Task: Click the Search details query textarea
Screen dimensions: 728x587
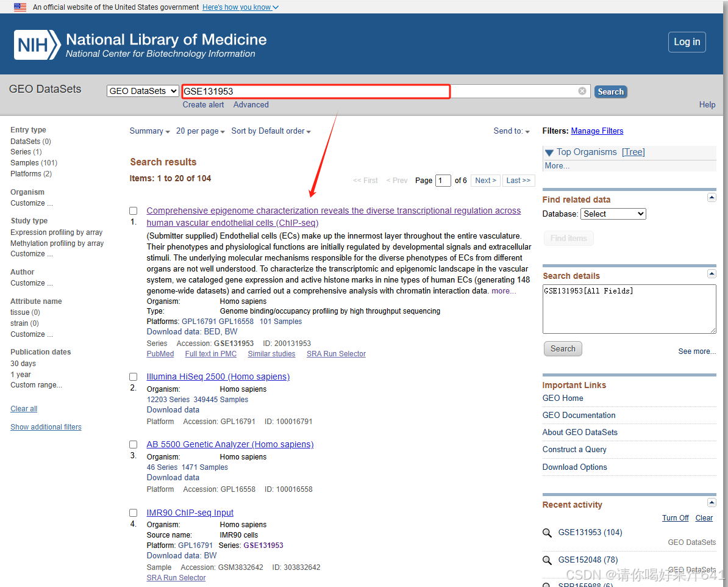Action: 629,309
